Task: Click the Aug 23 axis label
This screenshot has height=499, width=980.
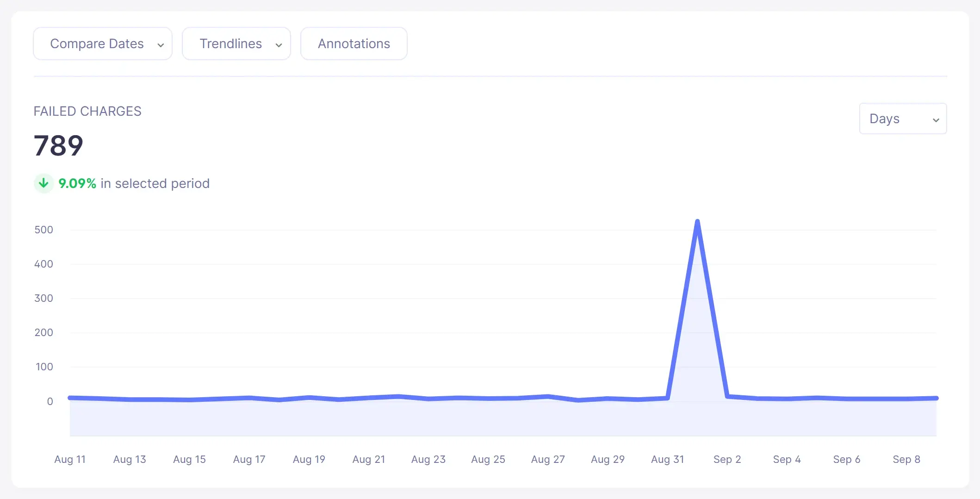Action: click(x=428, y=459)
